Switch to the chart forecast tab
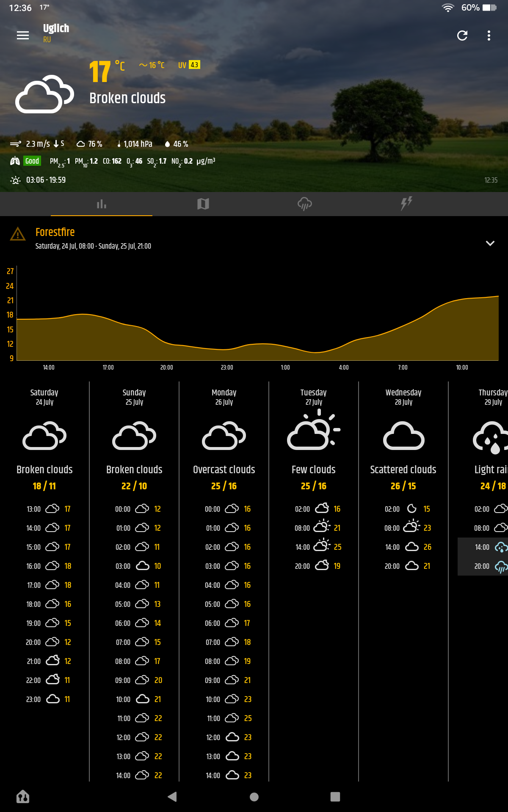The height and width of the screenshot is (812, 508). [x=102, y=204]
